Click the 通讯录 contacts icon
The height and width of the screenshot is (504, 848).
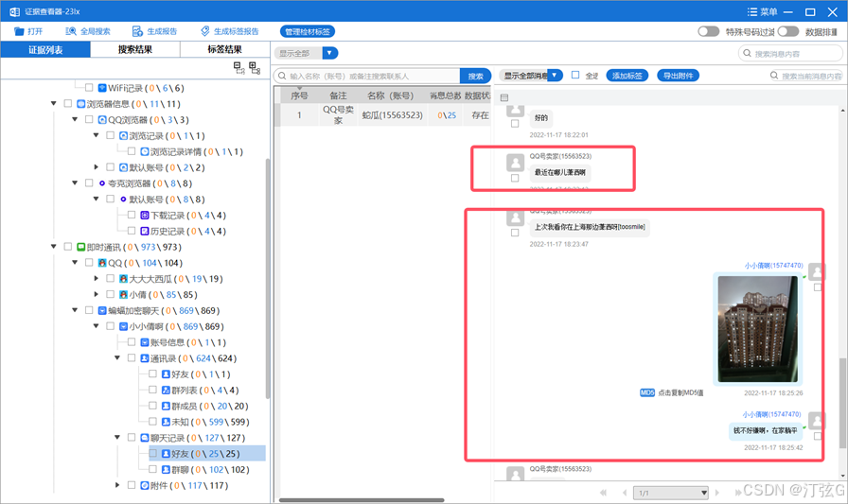(x=145, y=358)
